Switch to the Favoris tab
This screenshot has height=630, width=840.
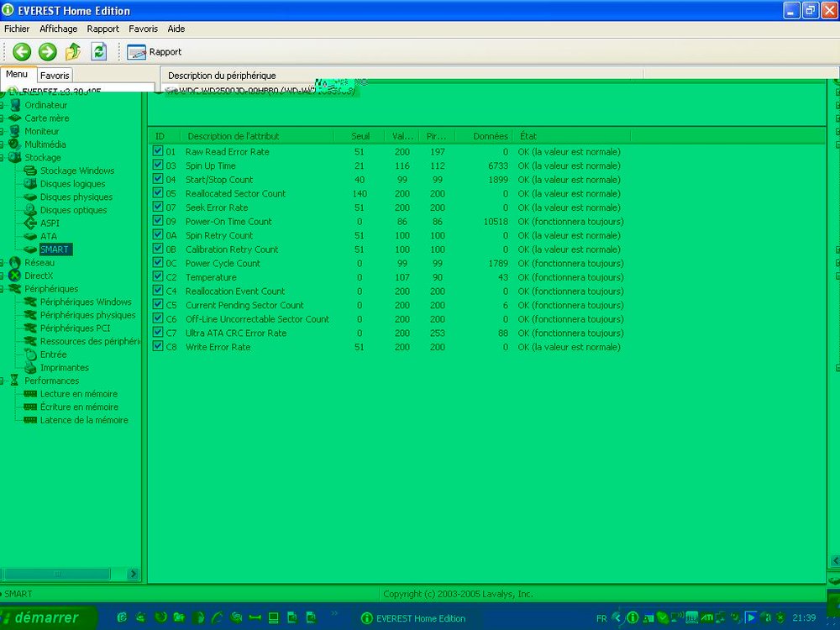(x=55, y=76)
